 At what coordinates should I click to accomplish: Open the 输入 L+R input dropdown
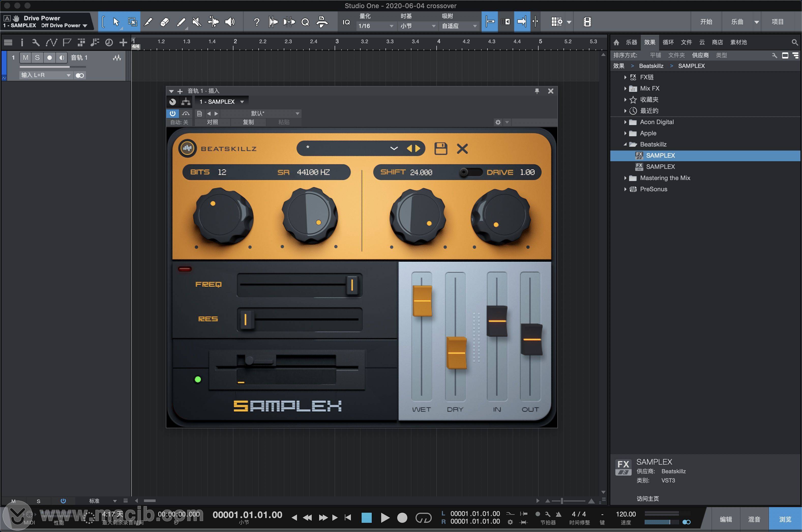pyautogui.click(x=46, y=75)
